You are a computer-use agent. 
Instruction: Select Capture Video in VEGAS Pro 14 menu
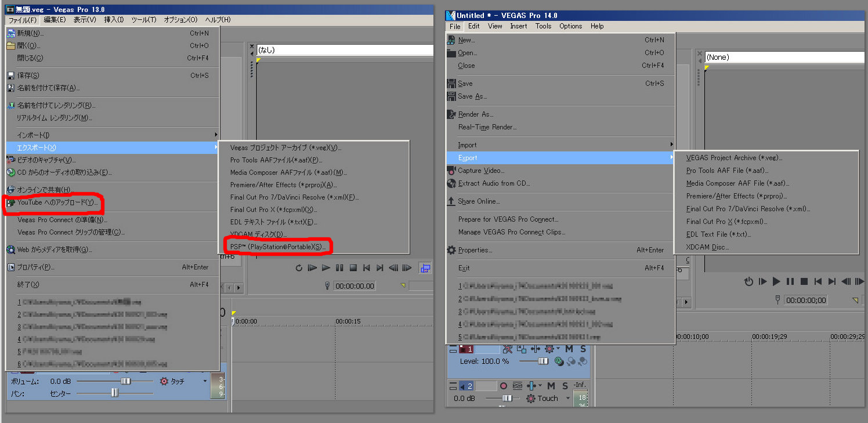click(x=560, y=171)
